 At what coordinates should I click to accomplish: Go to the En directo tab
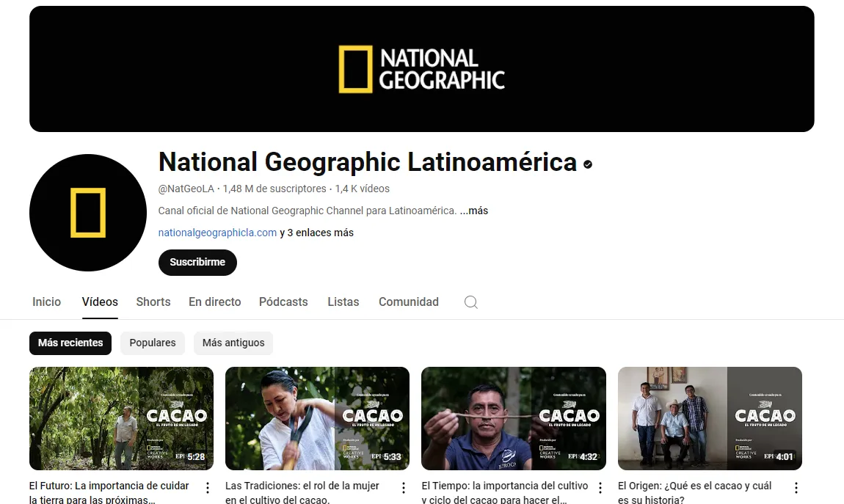pos(215,302)
